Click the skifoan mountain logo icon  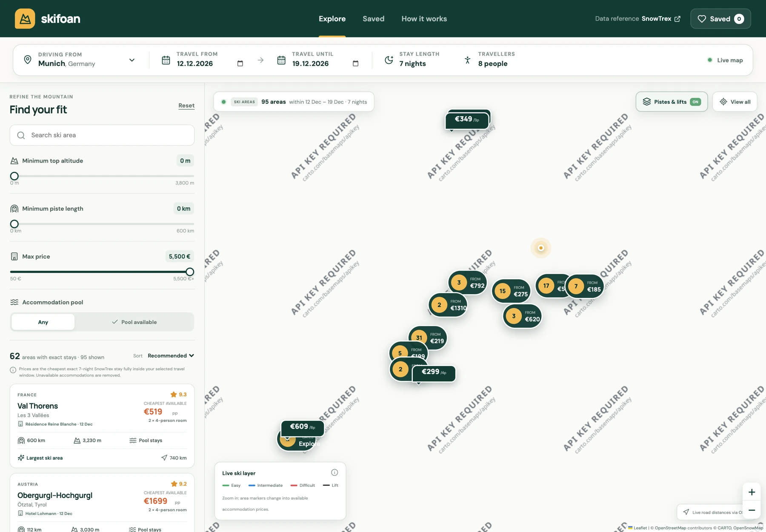click(25, 19)
